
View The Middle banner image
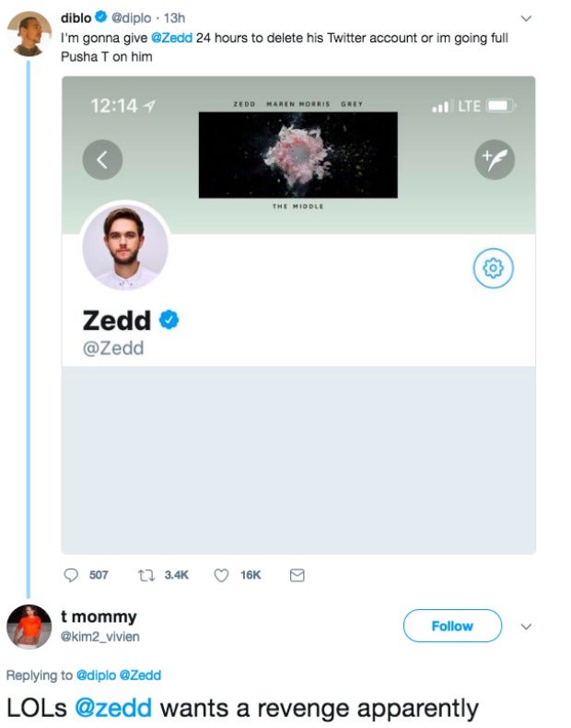pyautogui.click(x=297, y=155)
